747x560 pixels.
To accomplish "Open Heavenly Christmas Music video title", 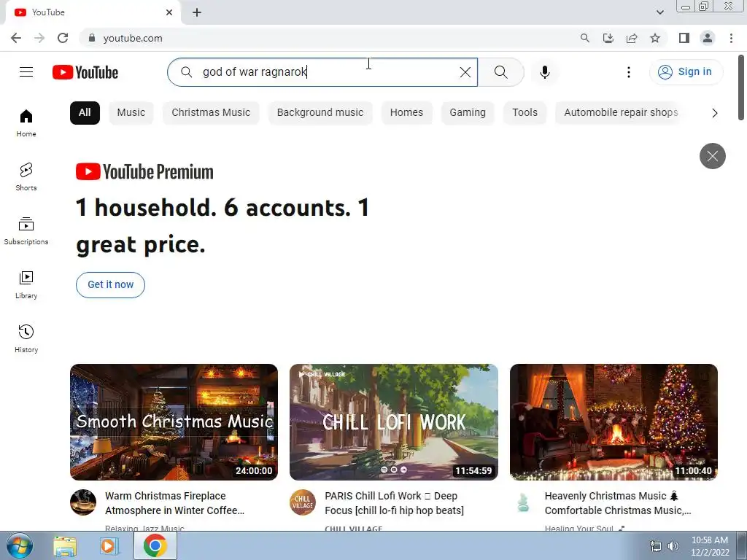I will 618,503.
